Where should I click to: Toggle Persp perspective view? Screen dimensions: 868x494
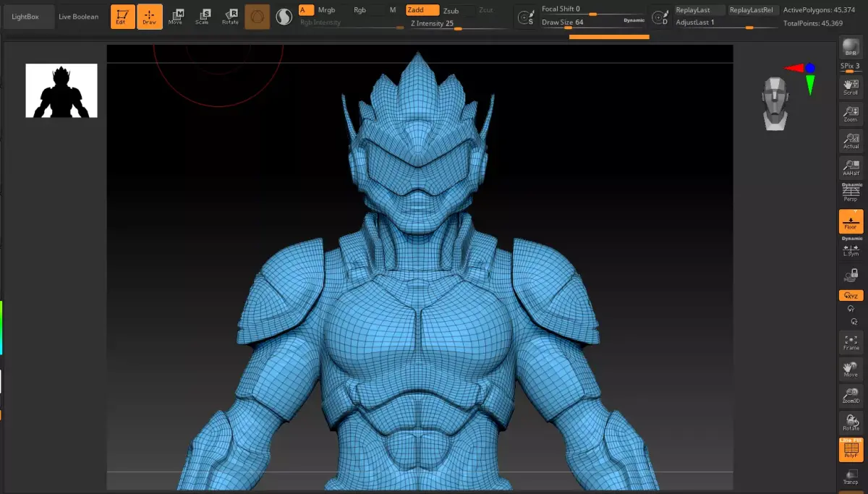pyautogui.click(x=851, y=192)
